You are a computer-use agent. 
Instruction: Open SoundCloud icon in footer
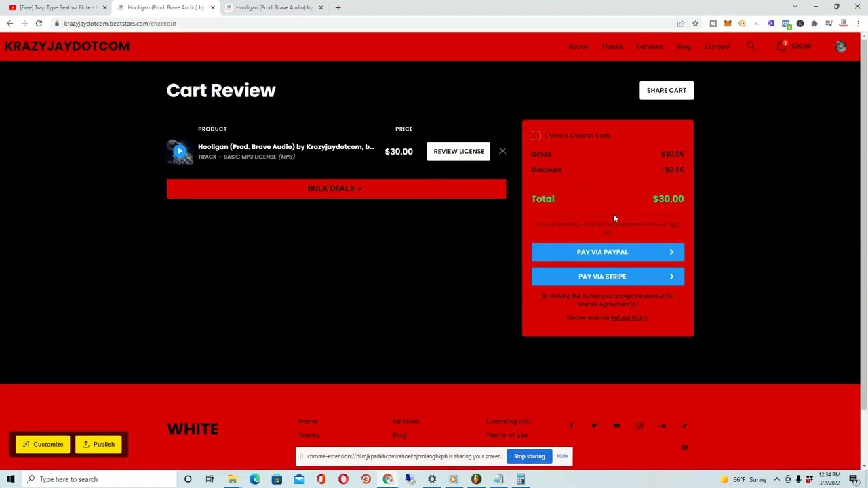(x=663, y=426)
